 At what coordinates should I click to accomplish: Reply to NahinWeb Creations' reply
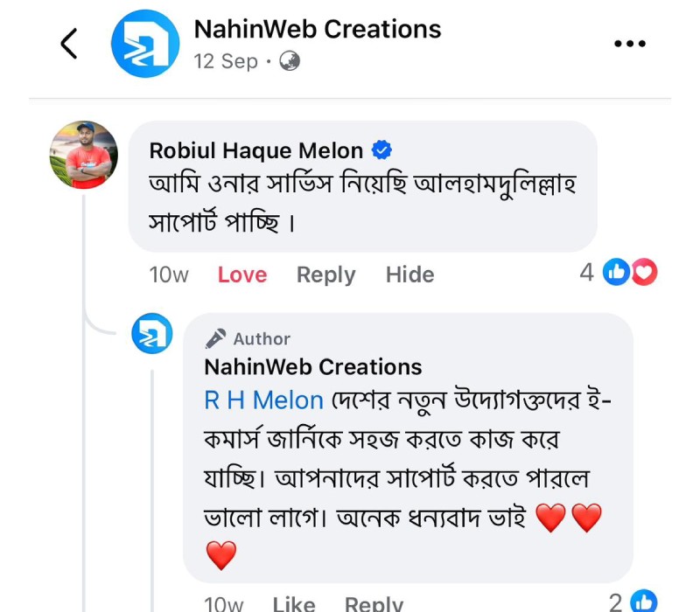coord(374,603)
